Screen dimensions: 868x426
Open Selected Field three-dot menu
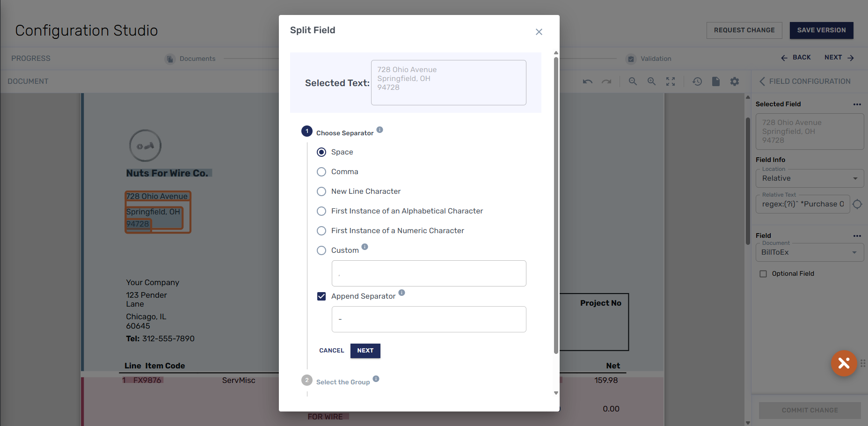tap(857, 104)
